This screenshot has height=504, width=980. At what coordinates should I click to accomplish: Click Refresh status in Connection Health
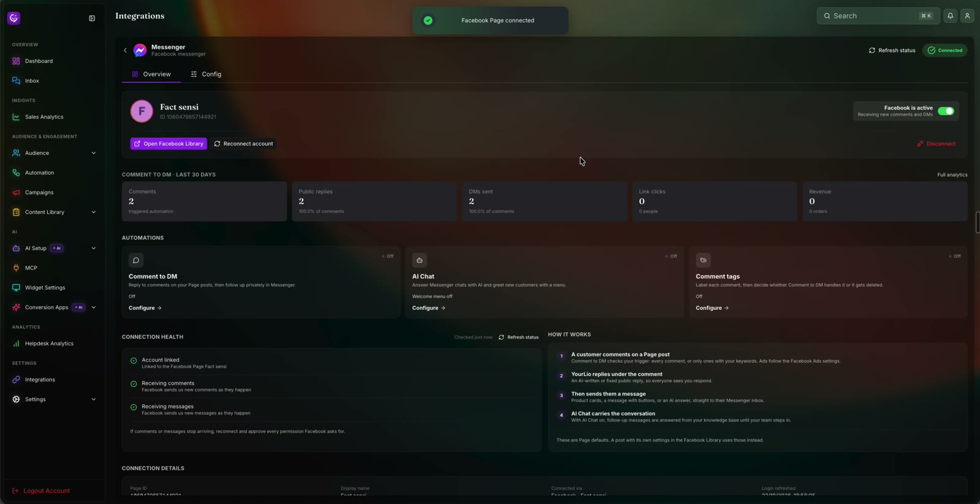tap(519, 337)
